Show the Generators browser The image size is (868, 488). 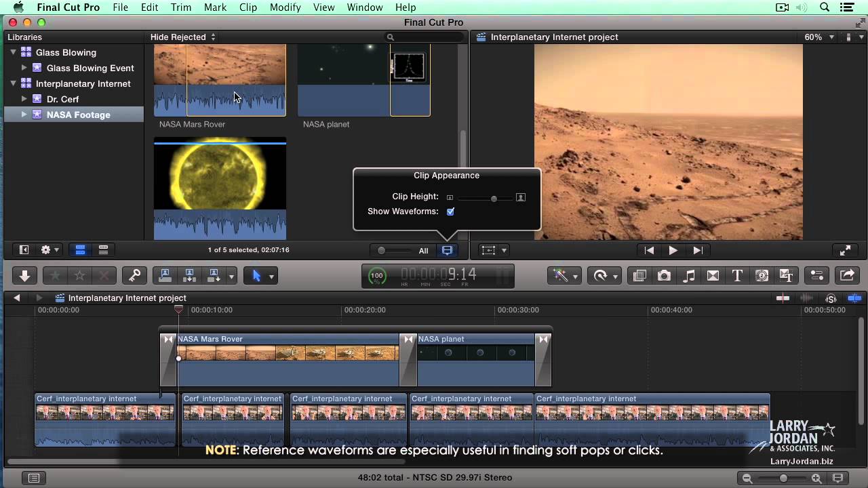[x=762, y=276]
